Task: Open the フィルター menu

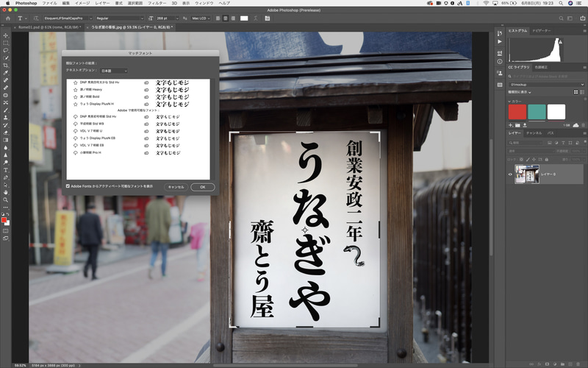Action: coord(157,3)
